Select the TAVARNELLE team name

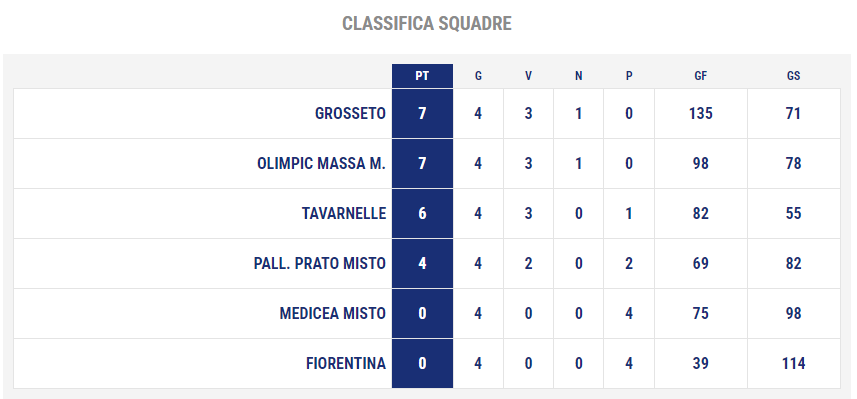pos(344,213)
